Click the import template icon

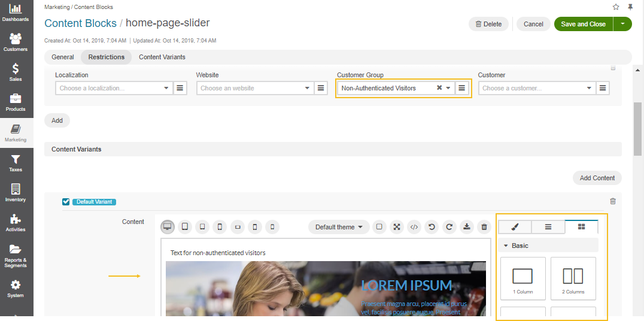coord(467,226)
